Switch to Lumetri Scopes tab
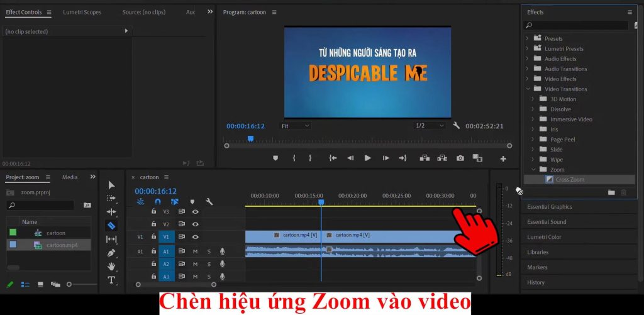Image resolution: width=644 pixels, height=315 pixels. [x=82, y=13]
